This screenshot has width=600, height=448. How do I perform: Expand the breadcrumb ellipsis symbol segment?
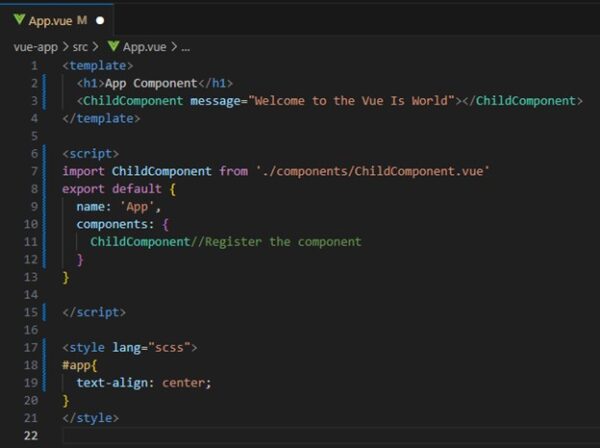186,46
